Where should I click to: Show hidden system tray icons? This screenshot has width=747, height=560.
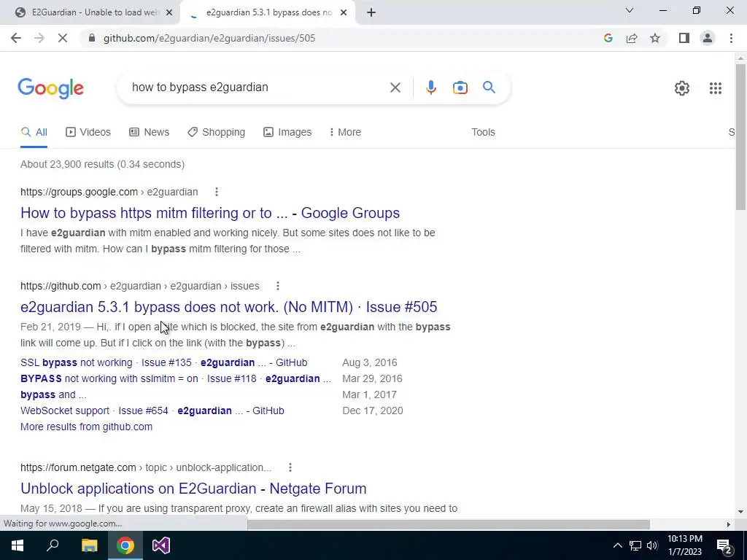click(x=617, y=545)
